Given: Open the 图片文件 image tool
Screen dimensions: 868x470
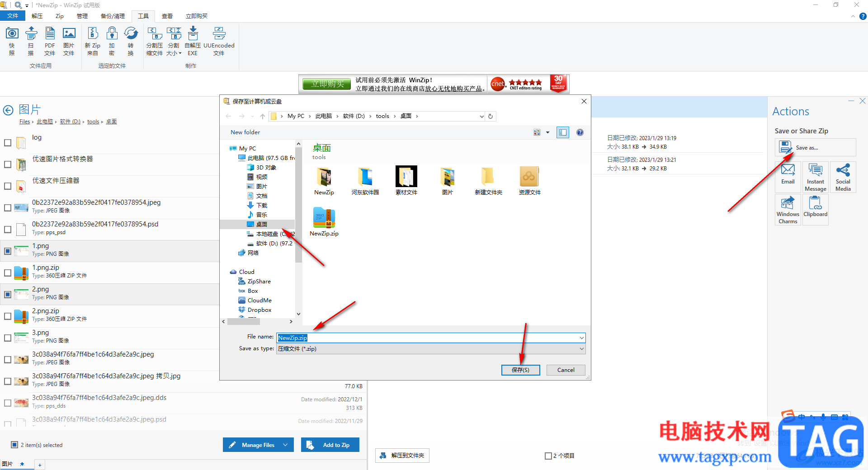Looking at the screenshot, I should tap(69, 41).
